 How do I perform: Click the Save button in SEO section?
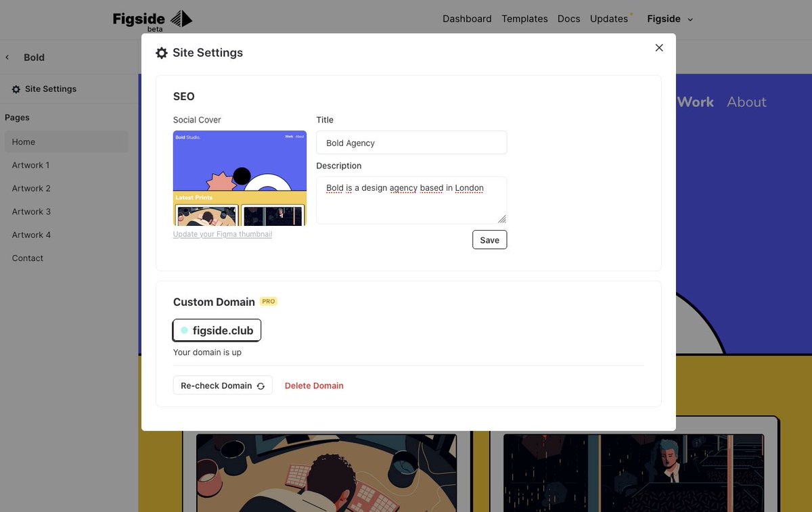tap(489, 240)
